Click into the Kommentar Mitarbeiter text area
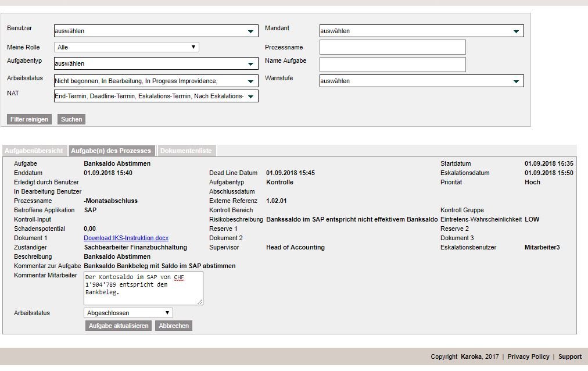The width and height of the screenshot is (588, 371). pyautogui.click(x=144, y=288)
